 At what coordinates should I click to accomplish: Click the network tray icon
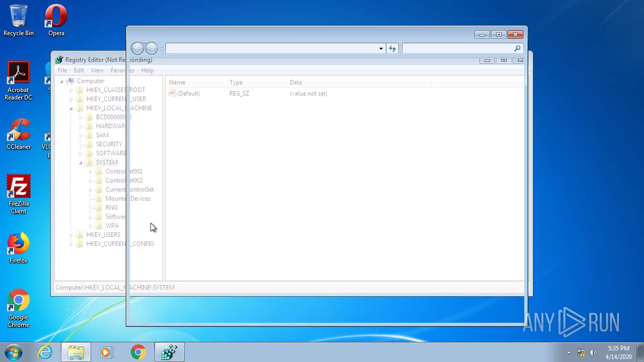tap(581, 352)
